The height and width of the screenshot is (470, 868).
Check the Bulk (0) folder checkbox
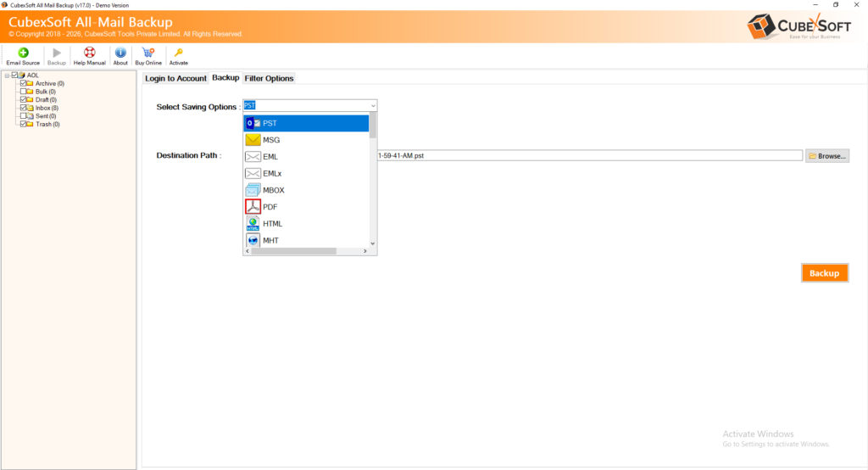[x=23, y=92]
